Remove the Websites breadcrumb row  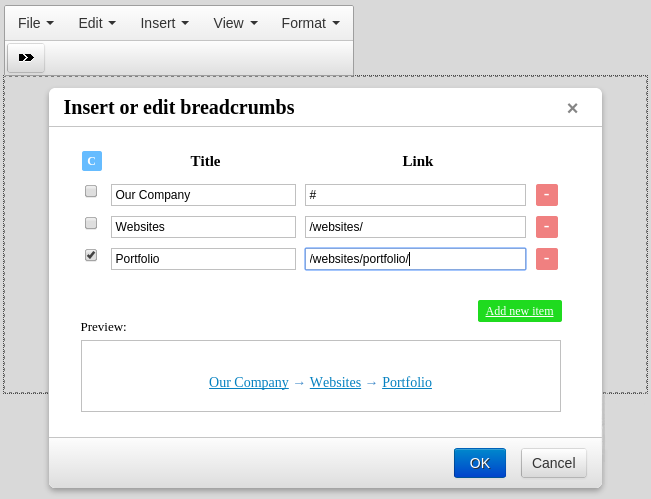point(546,227)
